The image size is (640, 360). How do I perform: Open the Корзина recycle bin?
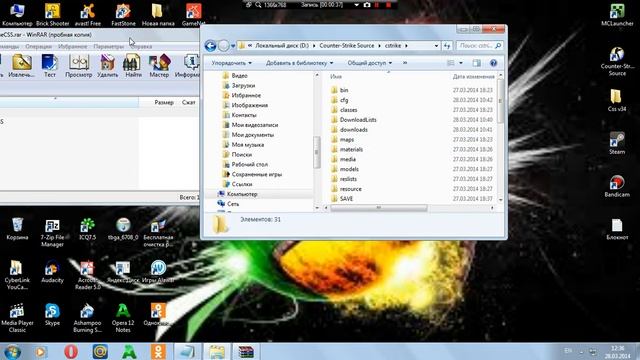click(17, 229)
